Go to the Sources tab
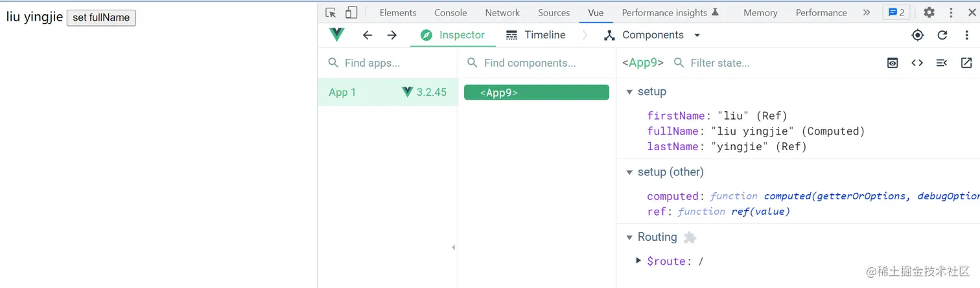This screenshot has width=980, height=288. [554, 12]
